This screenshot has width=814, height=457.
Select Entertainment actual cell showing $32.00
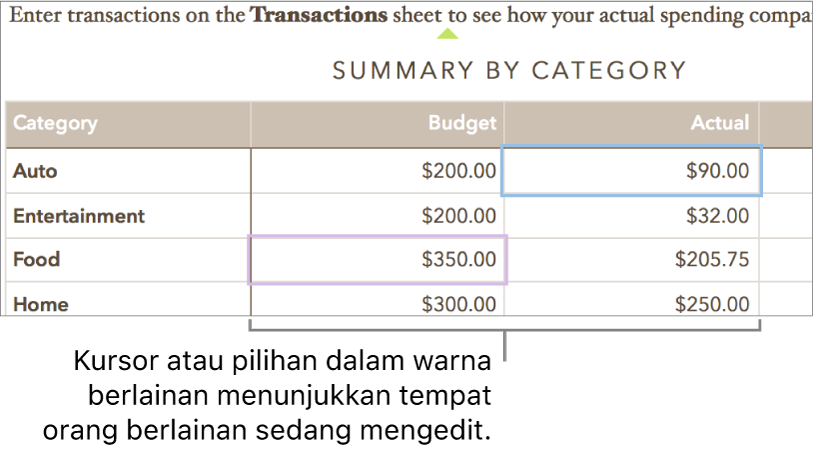[631, 215]
